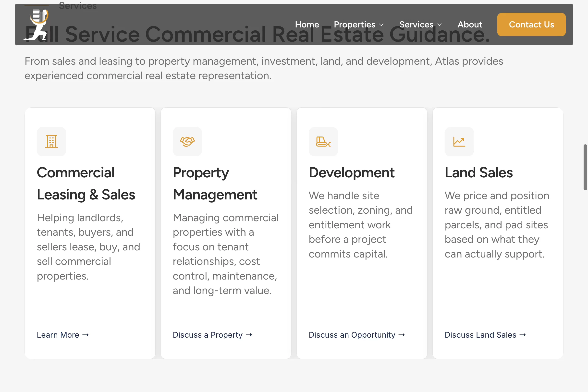Click the handshake icon on the Property Management card
The image size is (588, 392).
coord(187,142)
